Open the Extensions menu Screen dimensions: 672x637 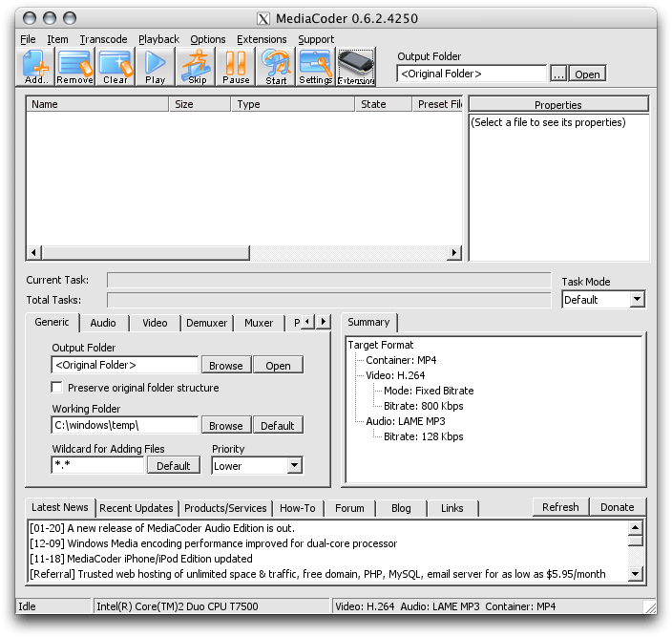point(262,39)
